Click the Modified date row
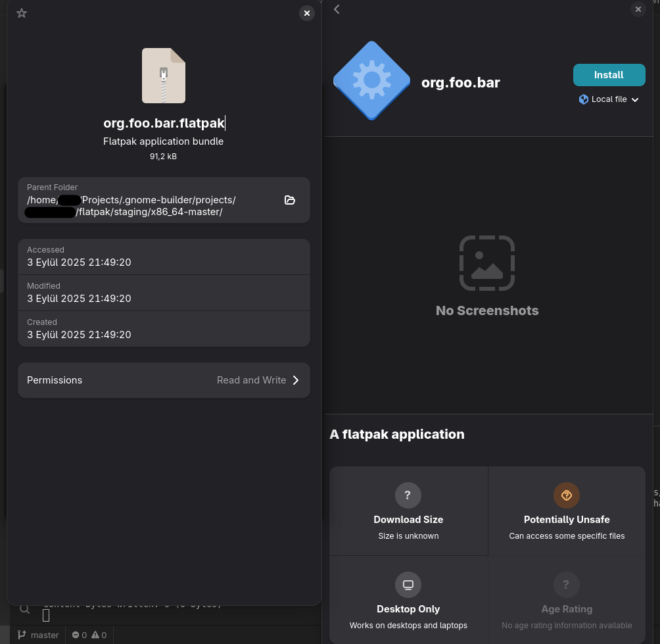The width and height of the screenshot is (660, 644). [x=164, y=293]
